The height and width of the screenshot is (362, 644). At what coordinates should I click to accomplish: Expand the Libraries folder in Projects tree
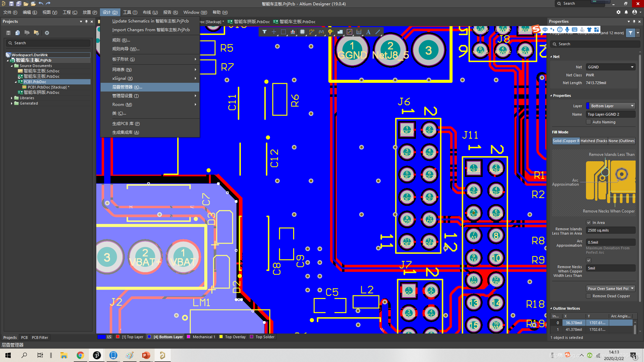pyautogui.click(x=12, y=98)
